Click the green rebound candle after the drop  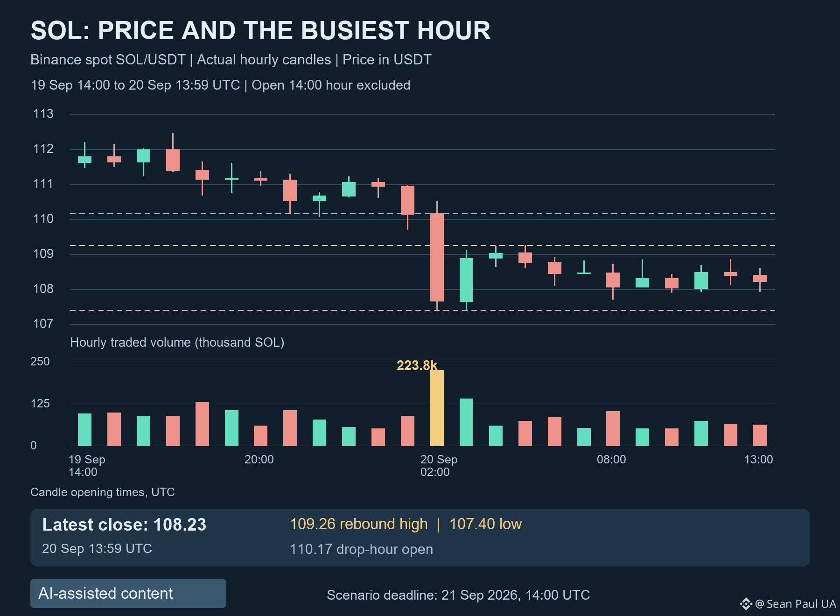(466, 280)
